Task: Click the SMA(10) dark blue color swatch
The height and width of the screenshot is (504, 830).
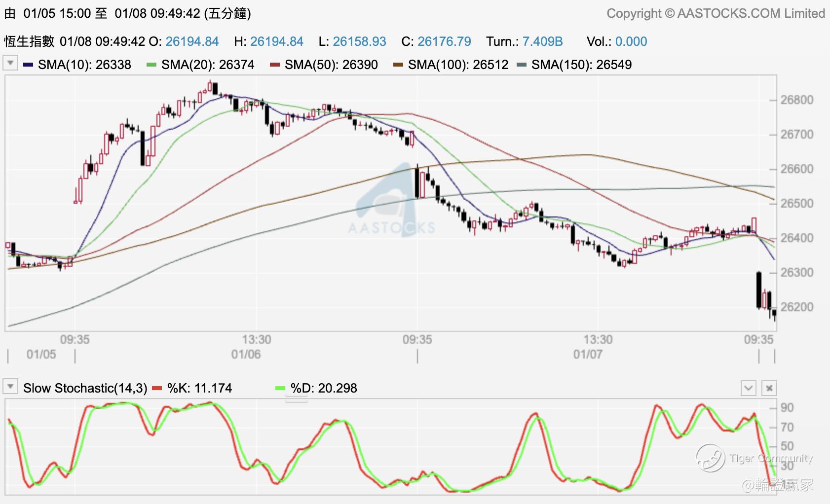Action: [x=28, y=65]
